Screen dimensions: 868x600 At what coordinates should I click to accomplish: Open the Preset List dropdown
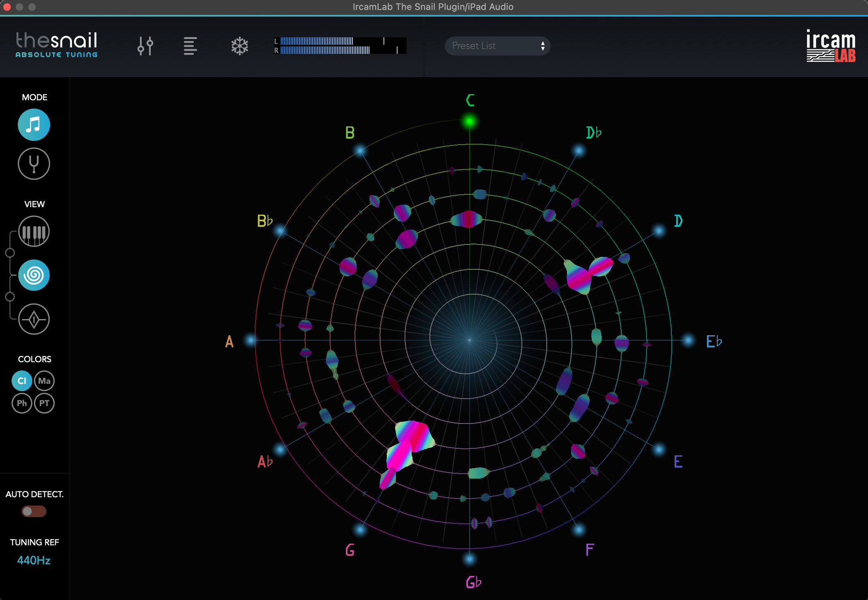point(497,46)
